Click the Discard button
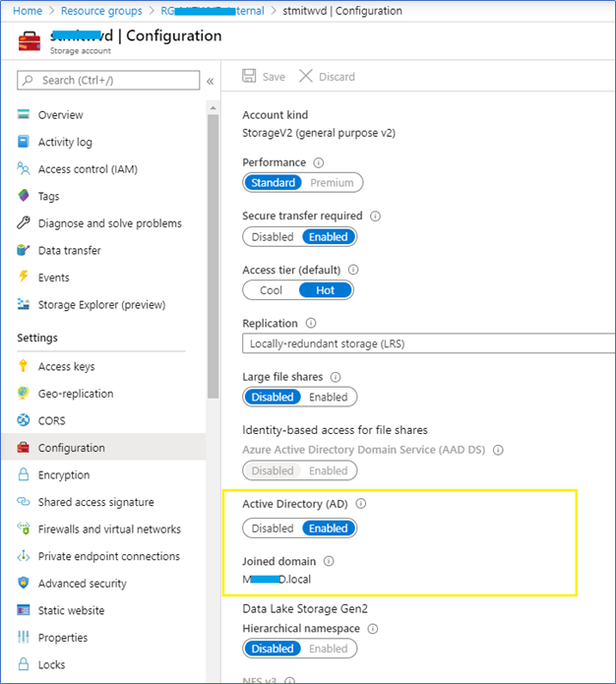 pos(328,77)
